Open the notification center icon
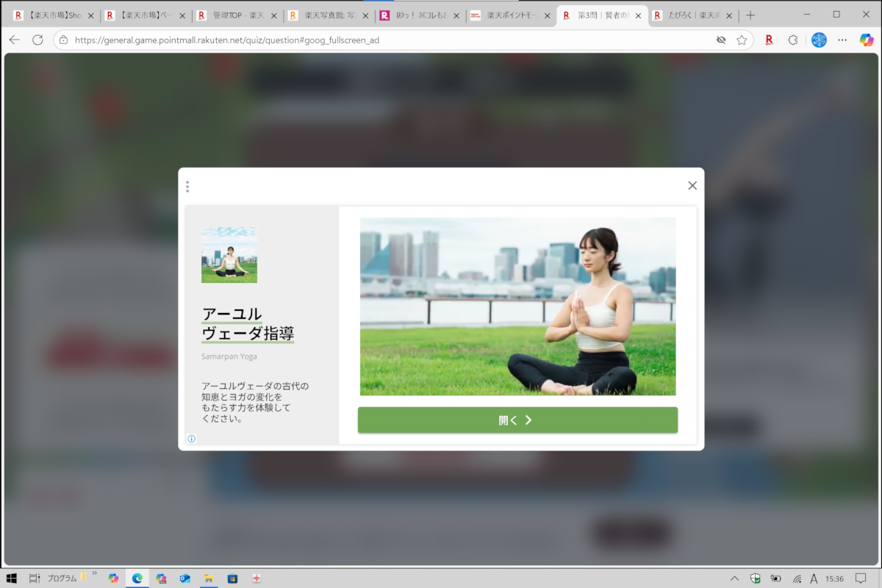 click(861, 578)
